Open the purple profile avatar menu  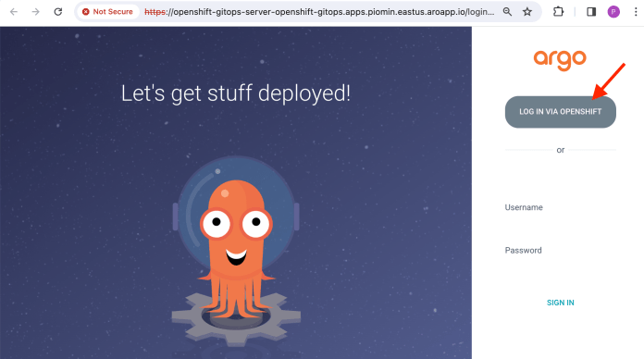tap(613, 11)
